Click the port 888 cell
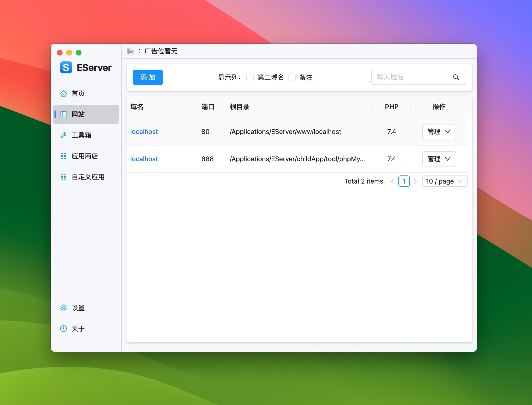532x405 pixels. pyautogui.click(x=207, y=159)
